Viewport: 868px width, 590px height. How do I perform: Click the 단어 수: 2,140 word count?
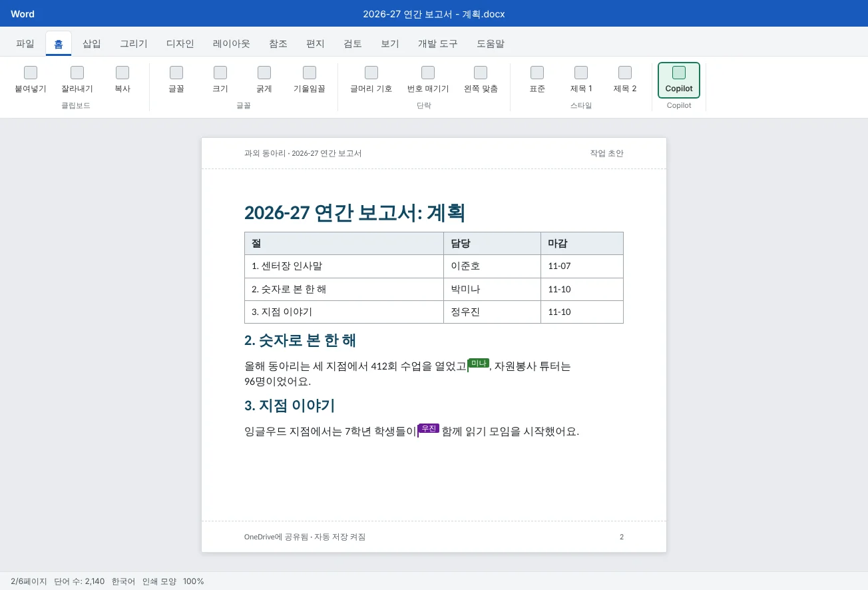click(79, 581)
